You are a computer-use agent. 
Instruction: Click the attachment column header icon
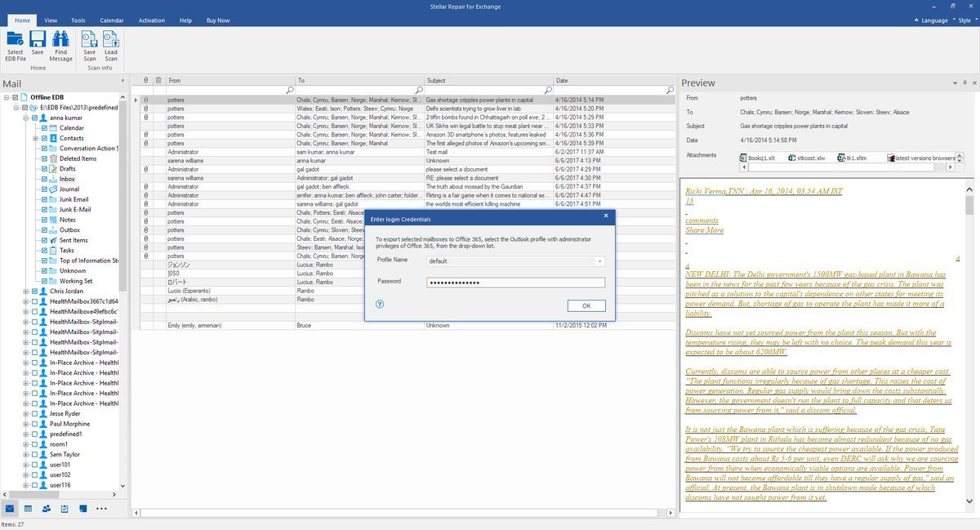[145, 80]
